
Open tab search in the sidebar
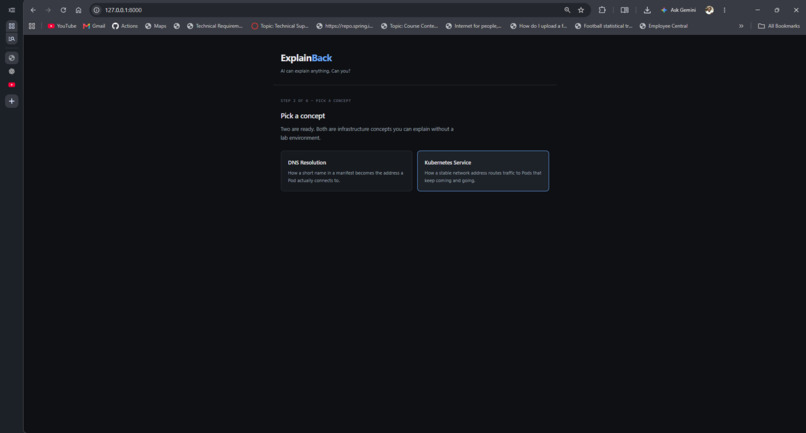point(11,39)
